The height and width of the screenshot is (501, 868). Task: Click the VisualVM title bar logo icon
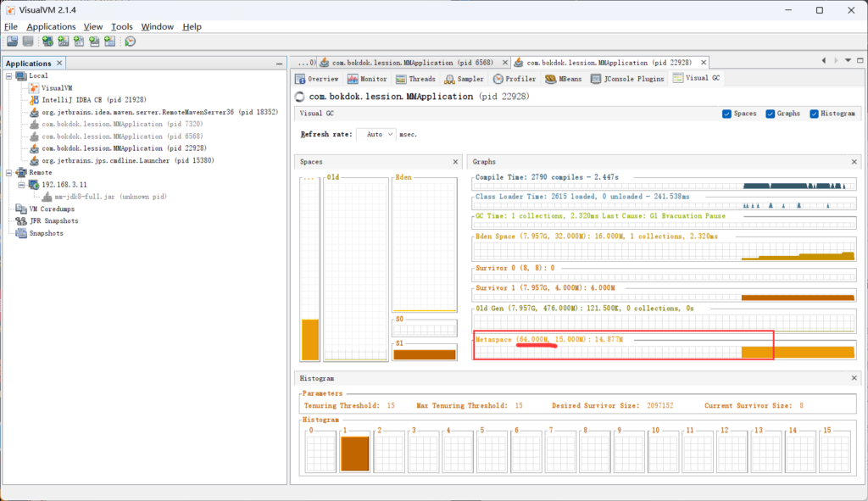pyautogui.click(x=10, y=10)
